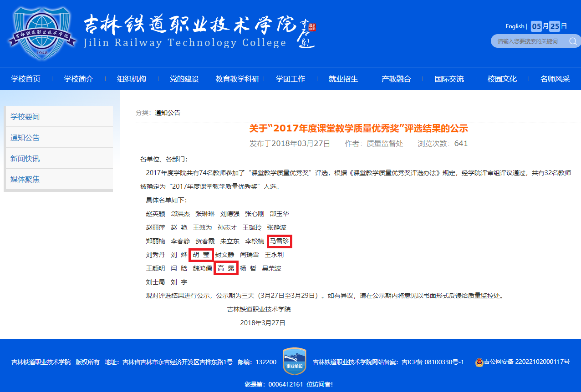The image size is (581, 392).
Task: Click the 通知公告 category link above title
Action: (168, 113)
